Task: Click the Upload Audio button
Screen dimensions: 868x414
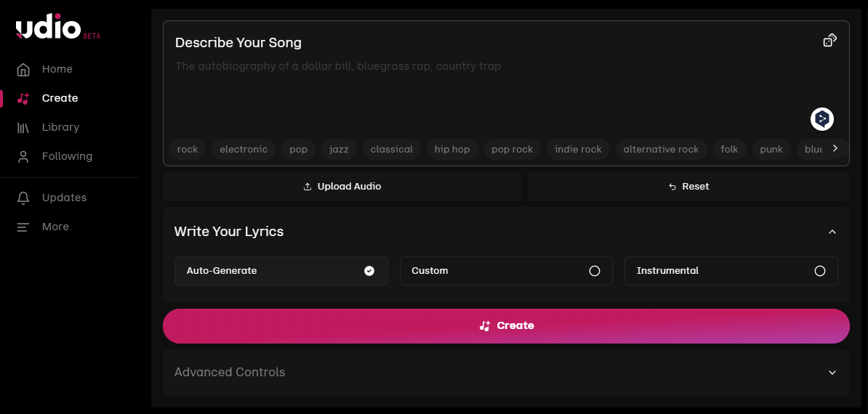Action: [342, 187]
